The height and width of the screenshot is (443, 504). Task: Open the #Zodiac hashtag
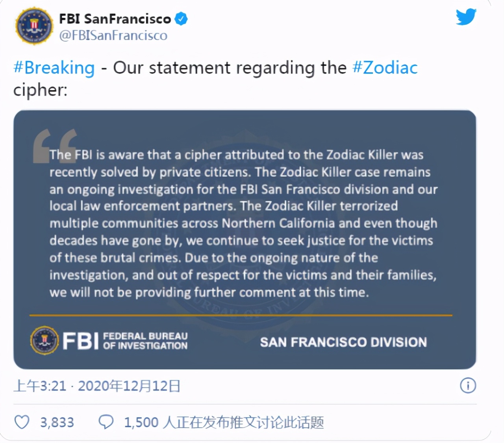[x=385, y=68]
